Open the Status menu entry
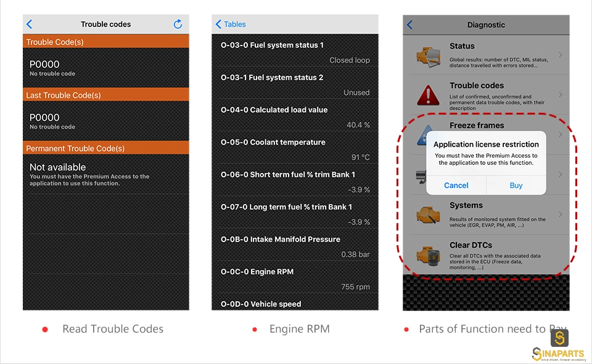This screenshot has height=364, width=592. coord(487,55)
